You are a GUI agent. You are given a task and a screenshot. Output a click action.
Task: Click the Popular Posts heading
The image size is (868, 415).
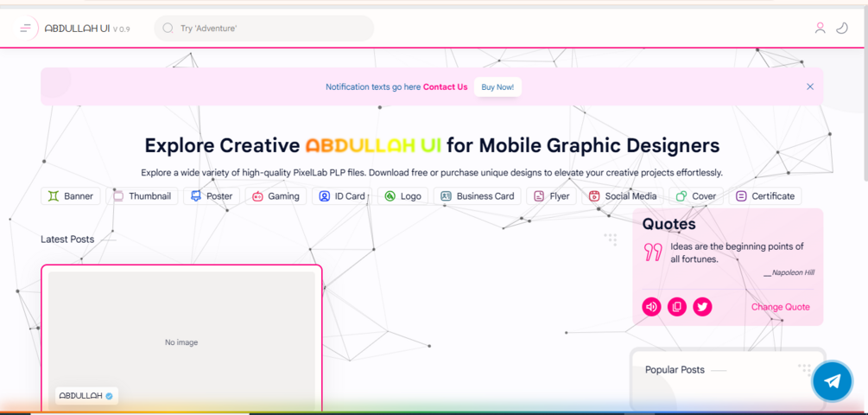[675, 370]
